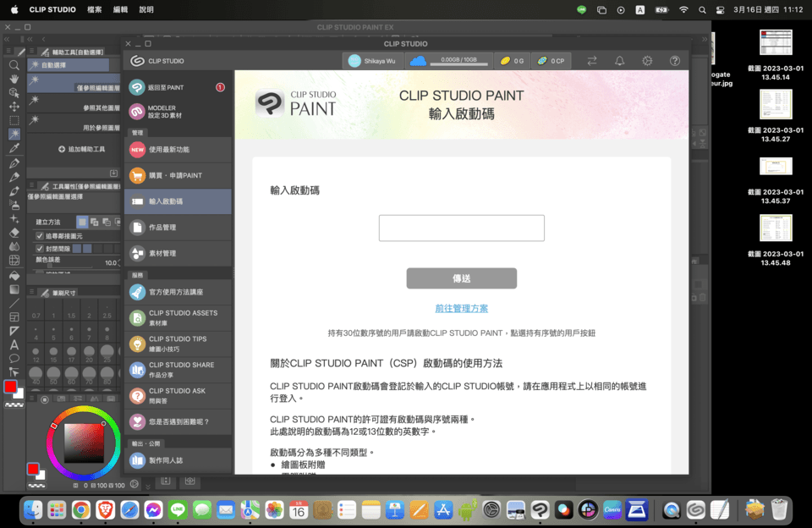812x528 pixels.
Task: Open the 檔案 menu
Action: [94, 9]
